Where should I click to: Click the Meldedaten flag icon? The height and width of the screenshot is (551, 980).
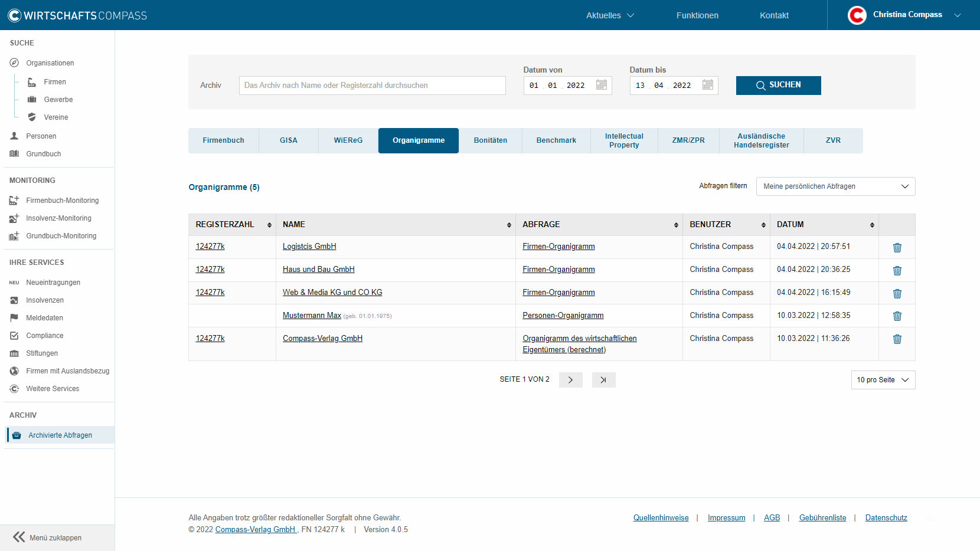(14, 317)
